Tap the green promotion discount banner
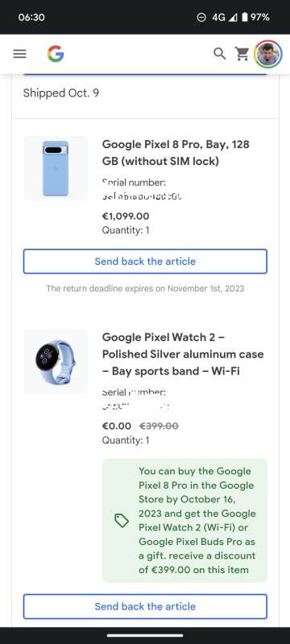 [184, 520]
